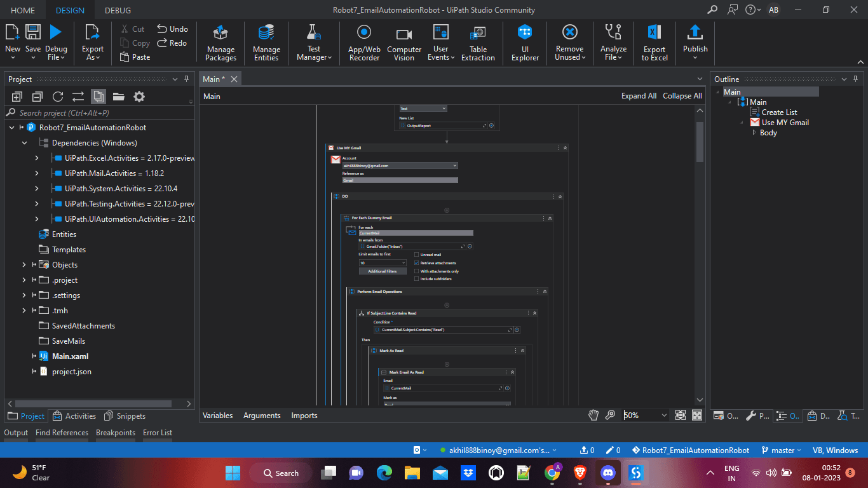Open the Activities panel tab
Viewport: 868px width, 488px height.
(74, 416)
